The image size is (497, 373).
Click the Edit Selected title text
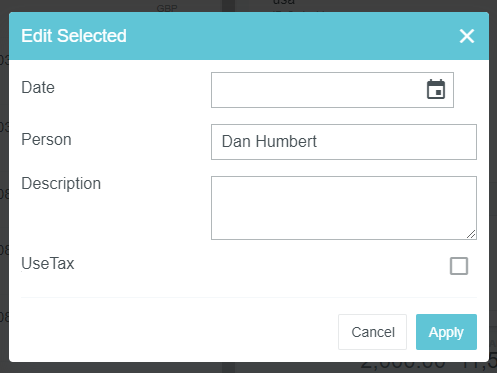[x=74, y=36]
